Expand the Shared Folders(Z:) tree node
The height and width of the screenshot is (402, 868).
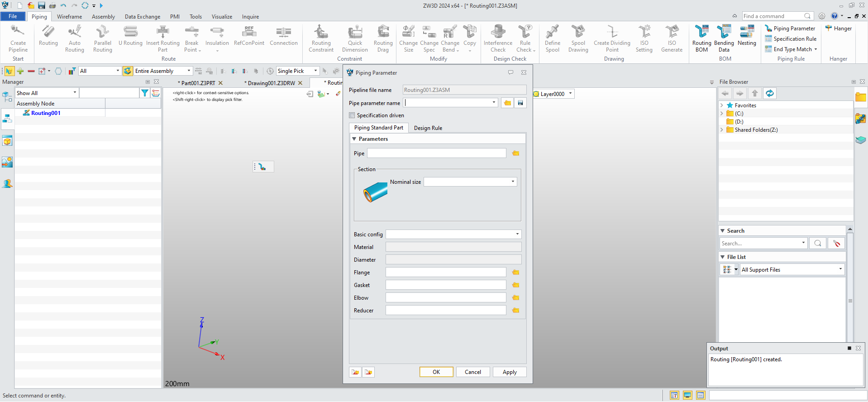(x=722, y=130)
